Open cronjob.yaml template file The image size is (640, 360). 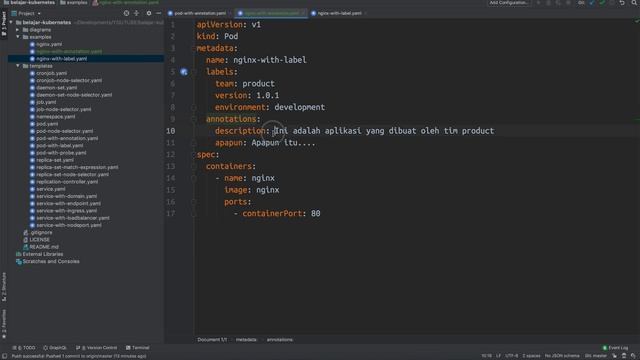coord(51,73)
